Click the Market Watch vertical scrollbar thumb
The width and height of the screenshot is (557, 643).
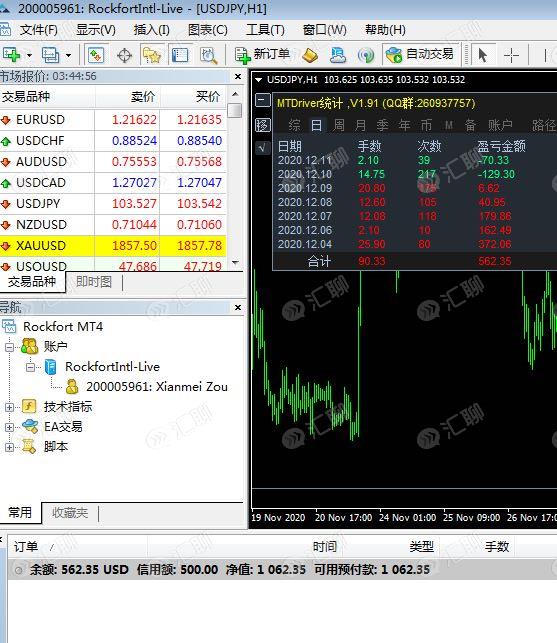235,110
